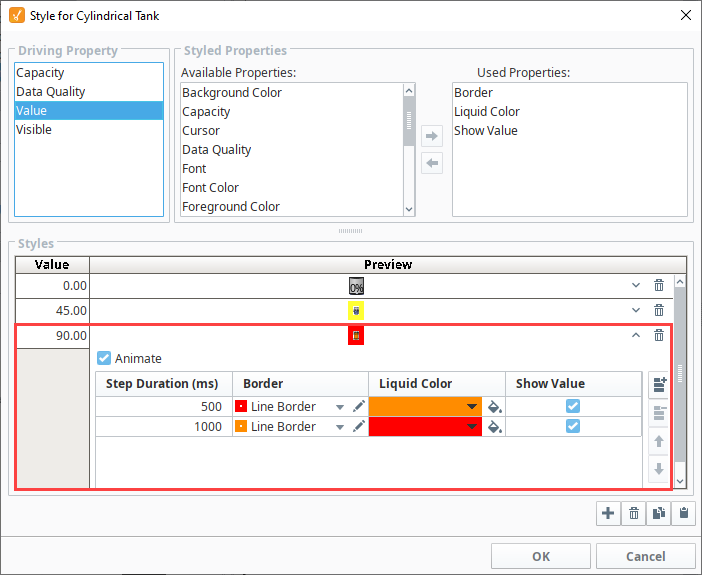
Task: Open the red Liquid Color dropdown
Action: tap(471, 427)
